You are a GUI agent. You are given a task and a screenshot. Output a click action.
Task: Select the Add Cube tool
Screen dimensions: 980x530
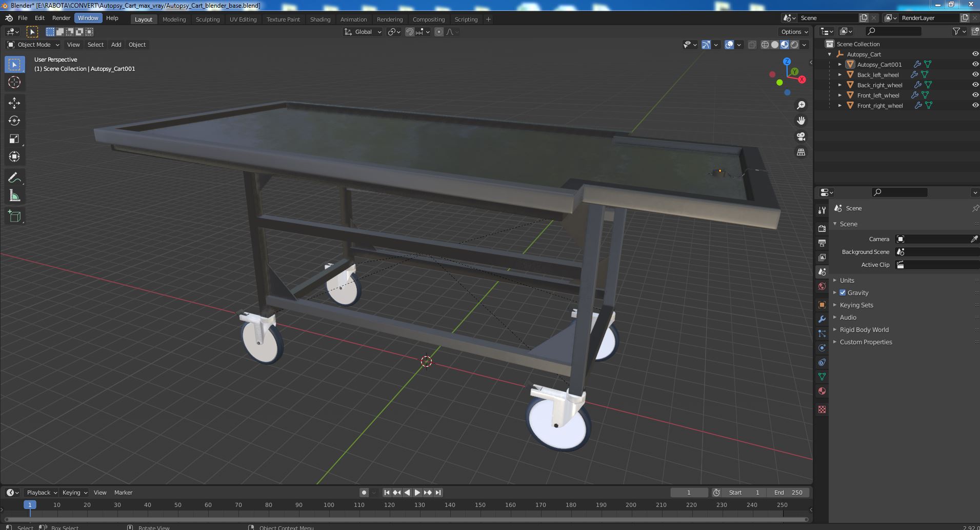[x=14, y=217]
